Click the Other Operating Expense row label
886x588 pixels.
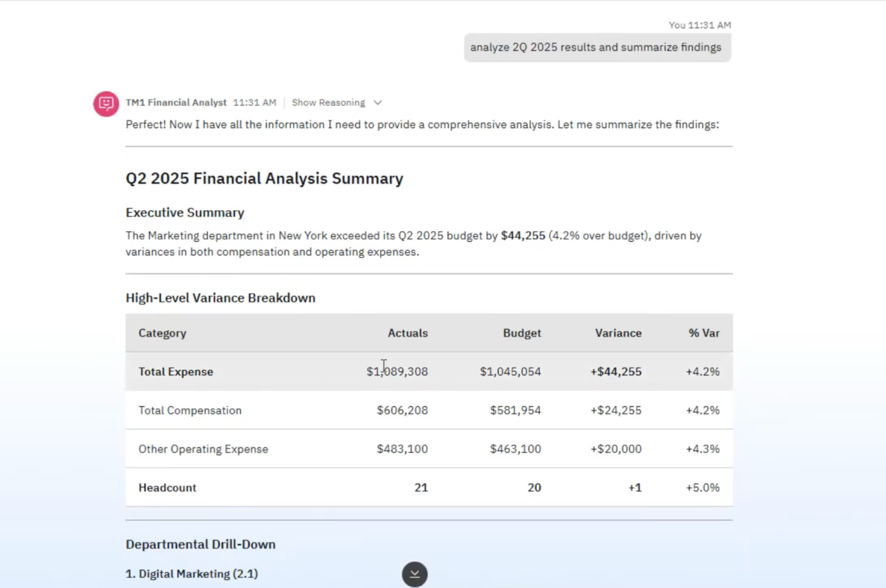[203, 449]
